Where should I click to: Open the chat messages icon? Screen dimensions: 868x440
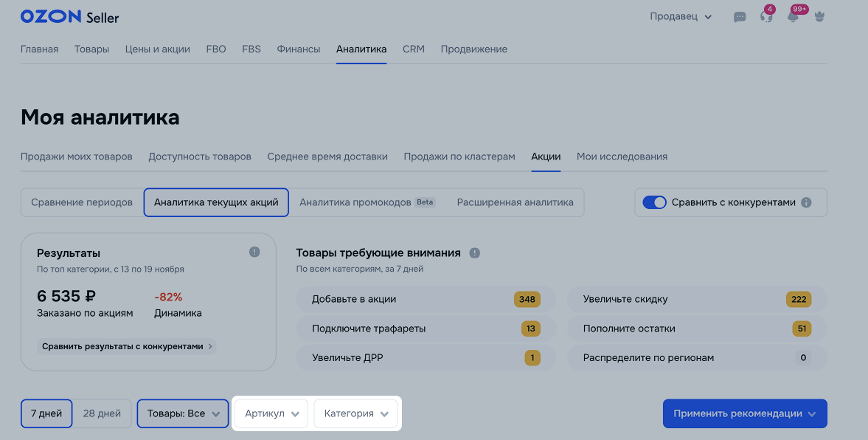point(740,17)
